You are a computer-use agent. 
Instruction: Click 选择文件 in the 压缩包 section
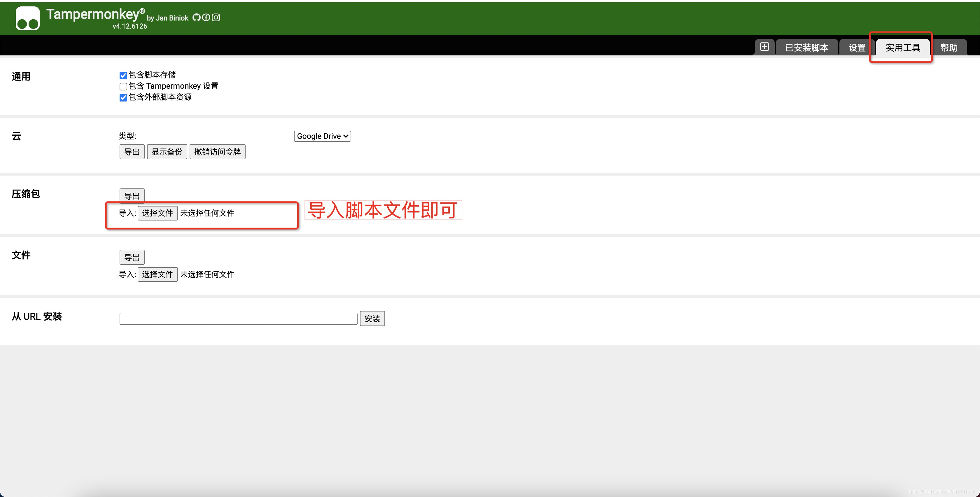tap(157, 213)
